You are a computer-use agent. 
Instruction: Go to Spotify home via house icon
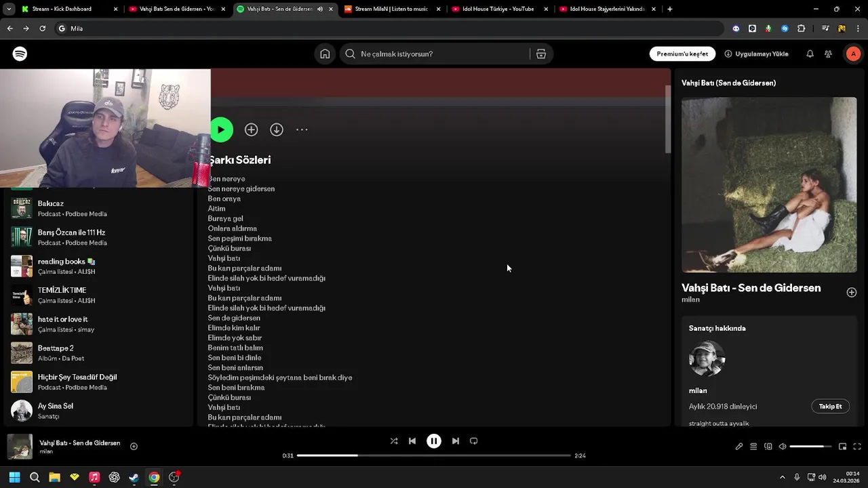click(325, 54)
